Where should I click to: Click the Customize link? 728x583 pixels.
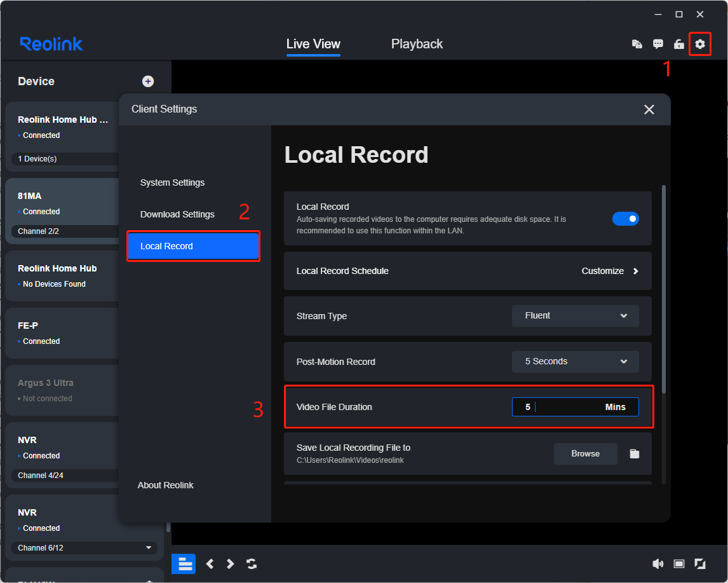tap(603, 271)
